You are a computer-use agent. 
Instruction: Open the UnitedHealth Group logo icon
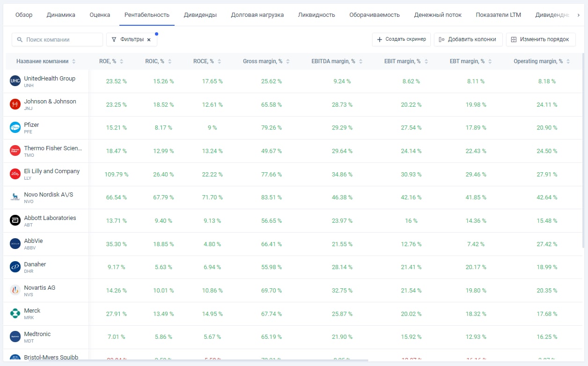[15, 81]
